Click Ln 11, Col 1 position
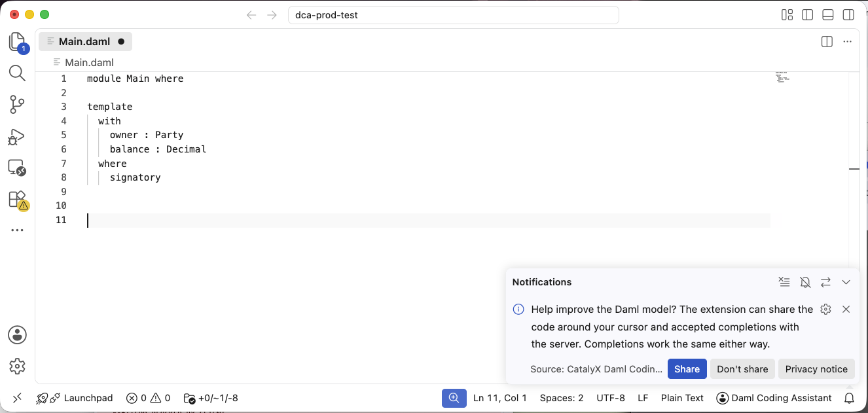Screen dimensions: 868x413 [x=500, y=398]
